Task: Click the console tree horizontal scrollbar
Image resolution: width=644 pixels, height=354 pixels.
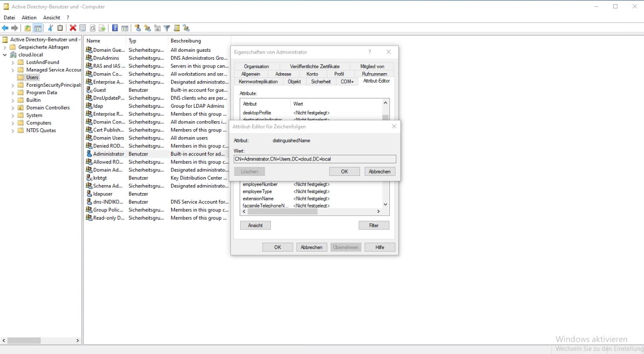Action: coord(40,340)
